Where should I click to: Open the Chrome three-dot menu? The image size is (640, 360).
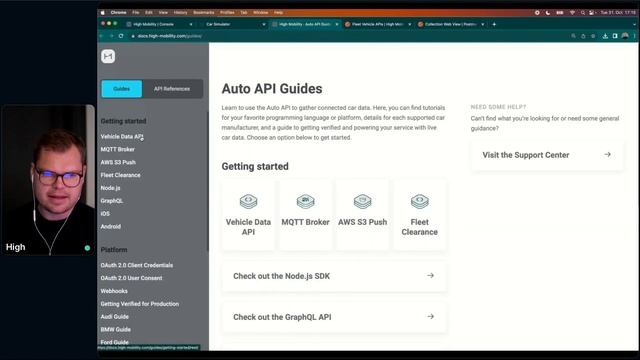634,36
